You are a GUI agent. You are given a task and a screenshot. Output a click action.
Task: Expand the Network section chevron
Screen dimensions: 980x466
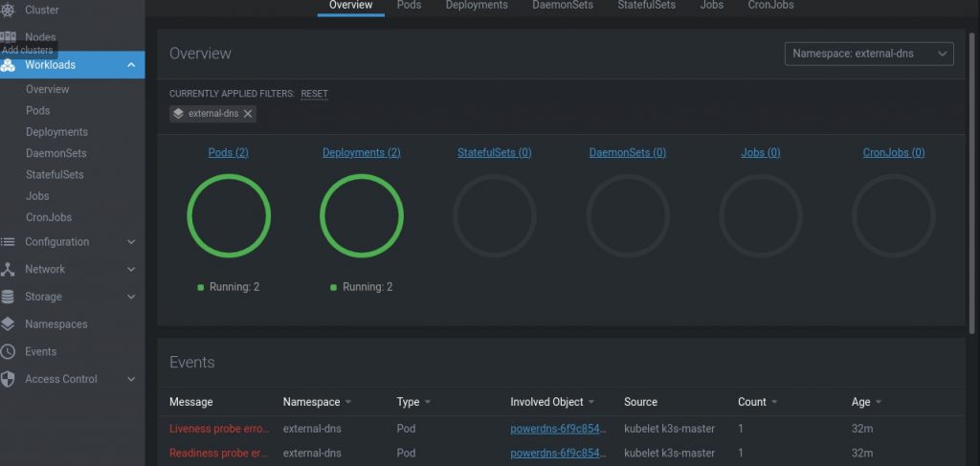coord(131,269)
